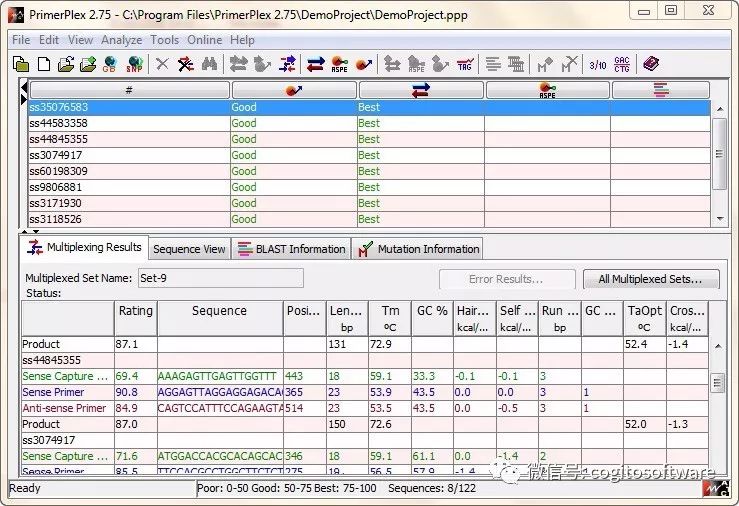Screen dimensions: 739x506
Task: Click the GC % column header
Action: [x=432, y=318]
